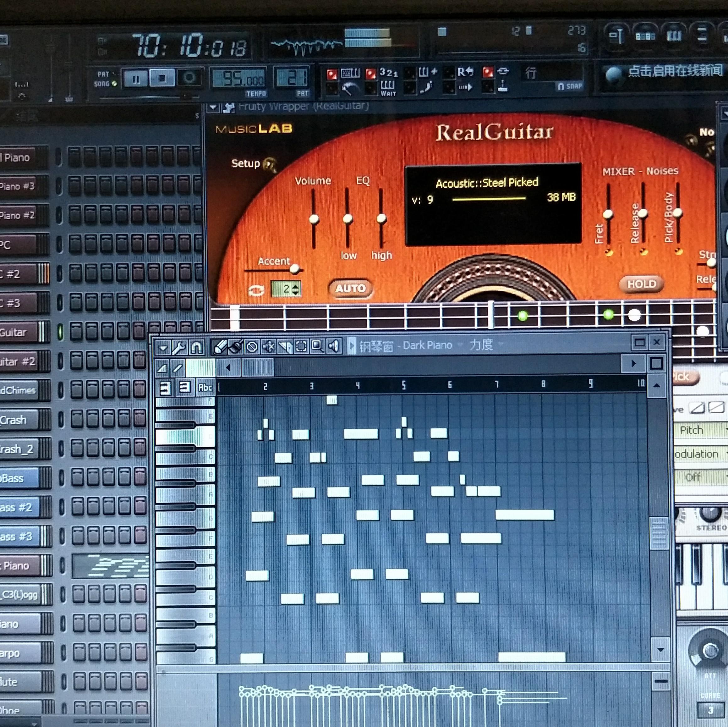This screenshot has width=728, height=727.
Task: Pause playback in the transport
Action: (136, 79)
